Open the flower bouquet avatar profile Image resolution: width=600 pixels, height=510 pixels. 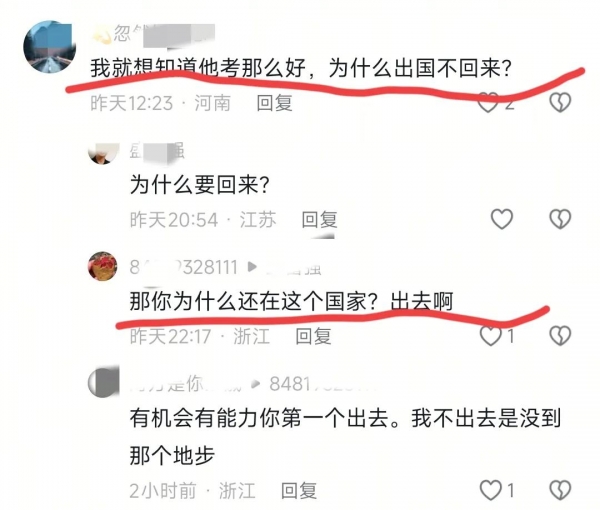103,266
